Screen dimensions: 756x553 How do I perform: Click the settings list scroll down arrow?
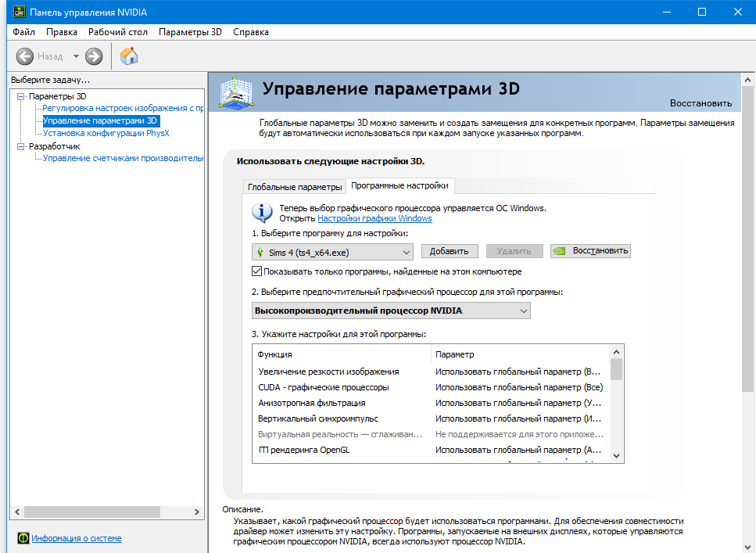[x=617, y=455]
